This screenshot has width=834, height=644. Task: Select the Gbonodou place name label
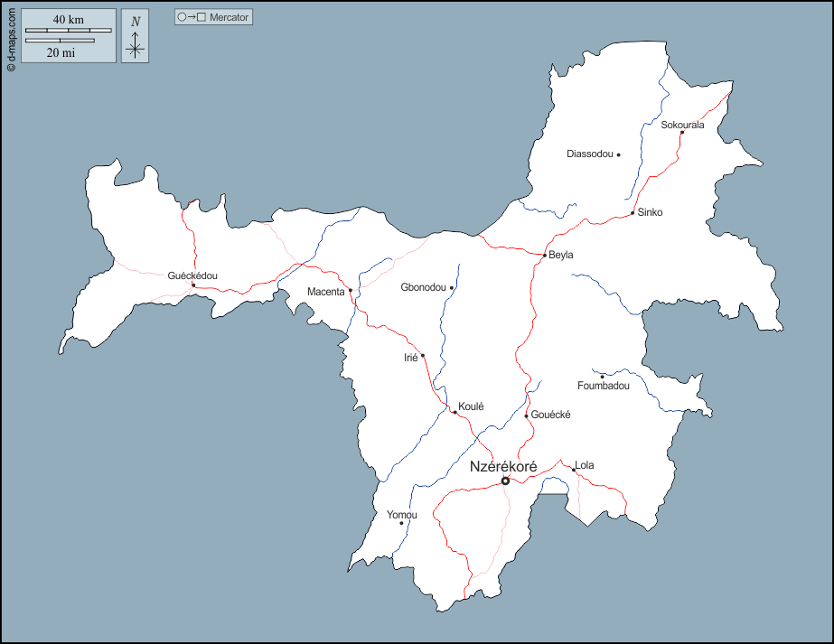coord(423,288)
